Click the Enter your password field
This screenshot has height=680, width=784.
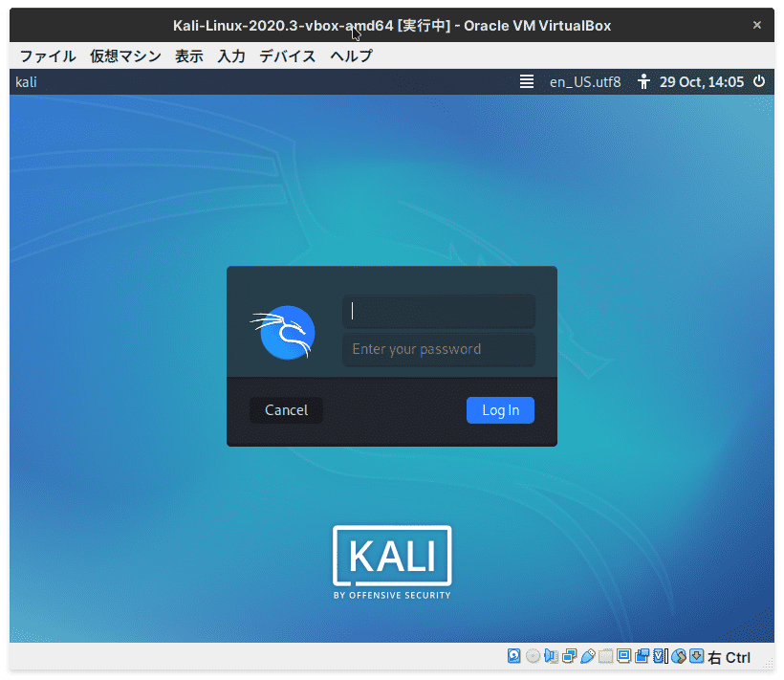point(439,349)
